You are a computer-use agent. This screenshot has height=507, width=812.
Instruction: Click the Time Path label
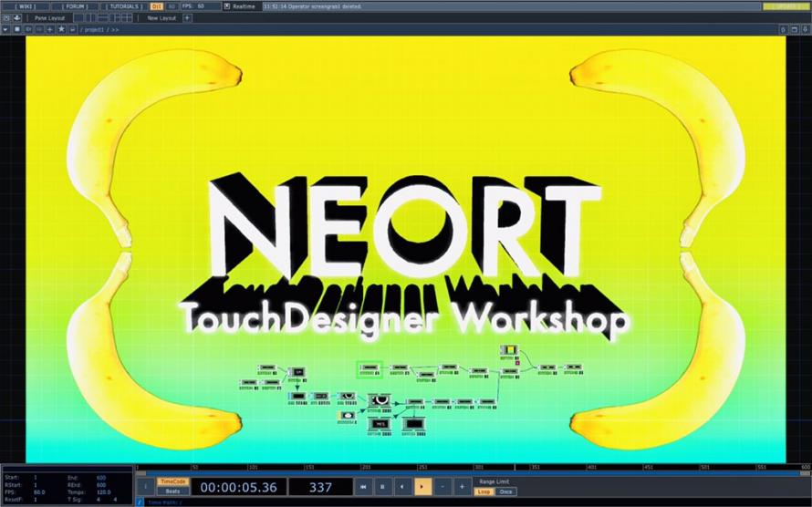(x=163, y=502)
